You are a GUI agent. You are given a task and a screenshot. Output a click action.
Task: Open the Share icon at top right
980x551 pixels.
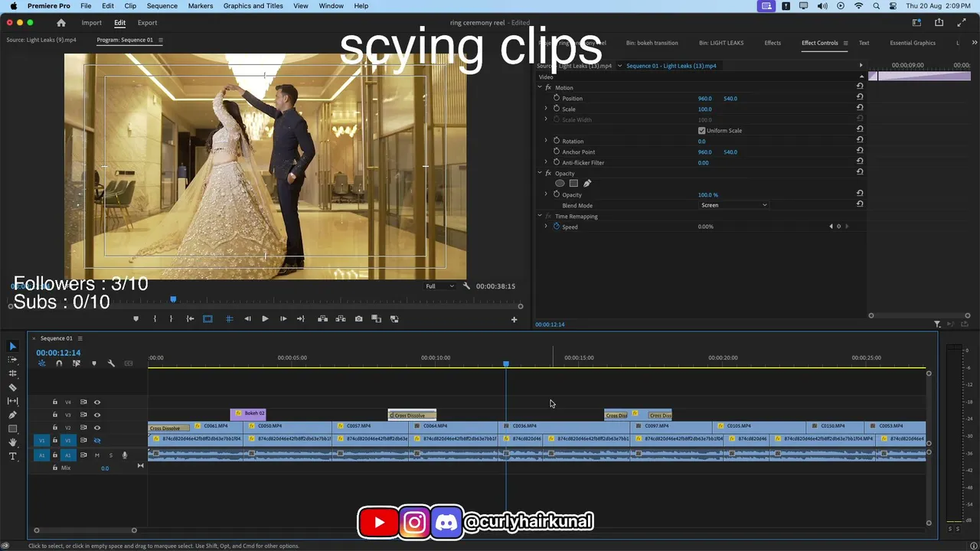coord(939,23)
